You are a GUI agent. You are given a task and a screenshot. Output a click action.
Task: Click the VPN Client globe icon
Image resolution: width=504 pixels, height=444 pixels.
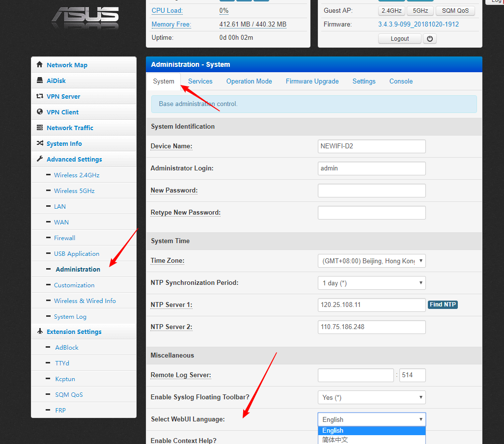(40, 112)
